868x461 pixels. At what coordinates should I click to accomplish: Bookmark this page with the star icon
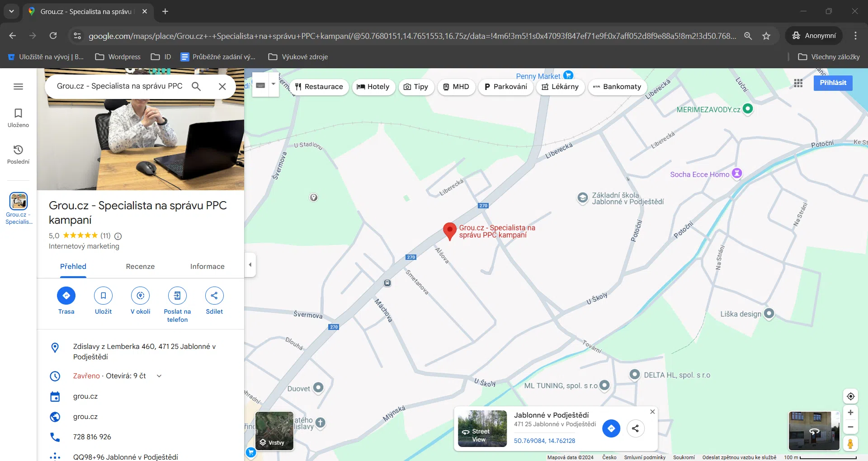[x=766, y=36]
